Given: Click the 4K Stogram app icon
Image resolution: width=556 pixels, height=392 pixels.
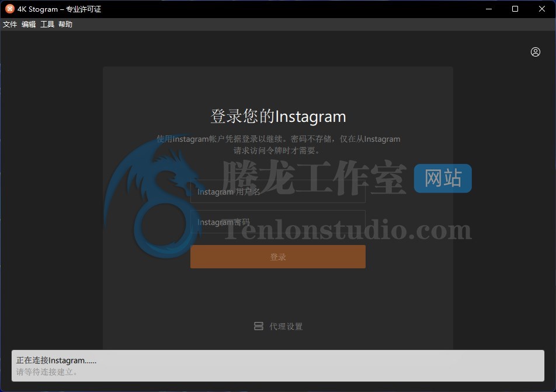Looking at the screenshot, I should click(9, 9).
